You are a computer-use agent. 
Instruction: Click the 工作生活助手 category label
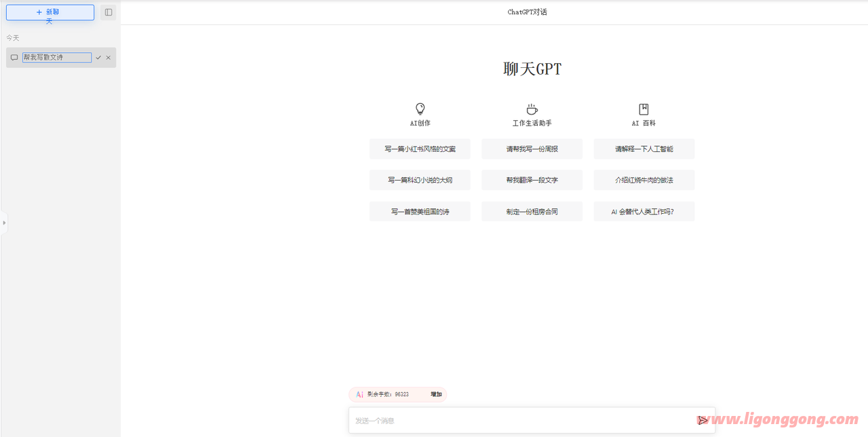click(532, 123)
